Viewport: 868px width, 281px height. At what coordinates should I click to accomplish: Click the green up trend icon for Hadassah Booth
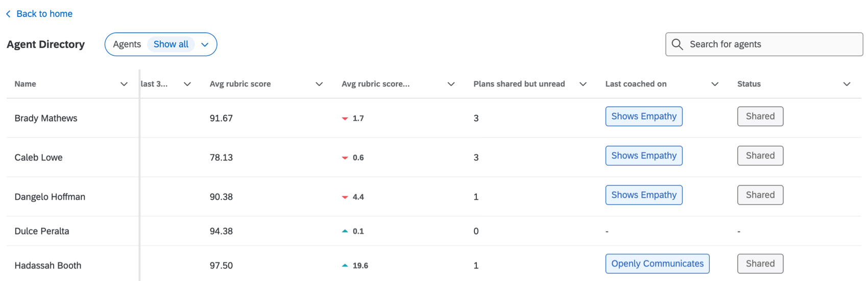345,266
